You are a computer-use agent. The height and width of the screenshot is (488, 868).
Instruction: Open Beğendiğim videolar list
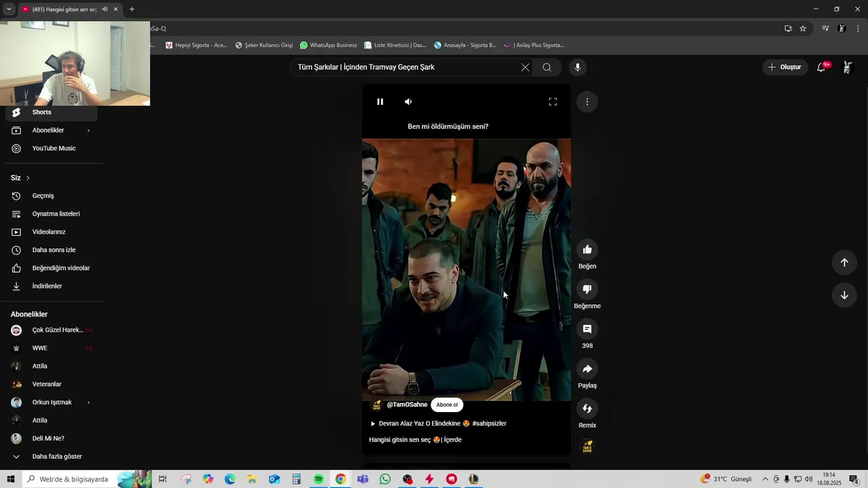(52, 268)
